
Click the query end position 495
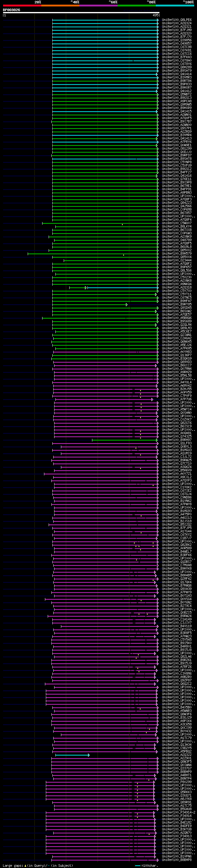(155, 15)
